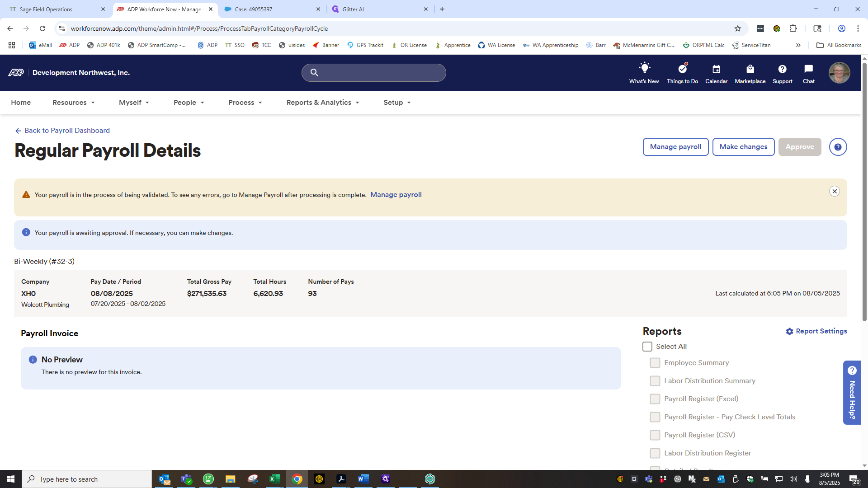Open GPS Trackit bookmark
This screenshot has width=868, height=488.
tap(365, 45)
